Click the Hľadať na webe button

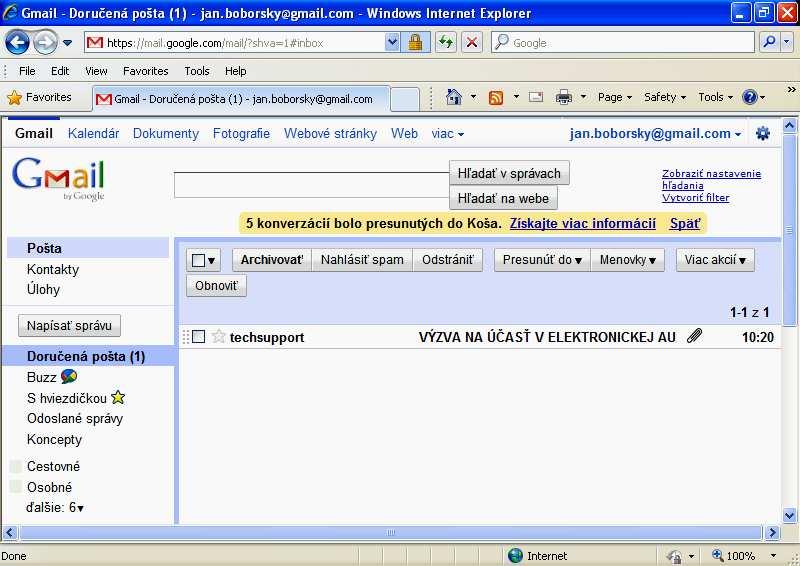pyautogui.click(x=503, y=199)
